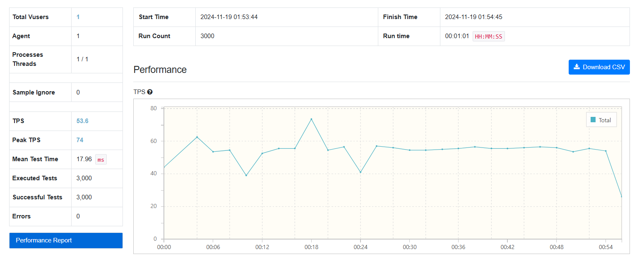The width and height of the screenshot is (644, 259).
Task: Click the TPS help question-mark icon
Action: click(150, 92)
